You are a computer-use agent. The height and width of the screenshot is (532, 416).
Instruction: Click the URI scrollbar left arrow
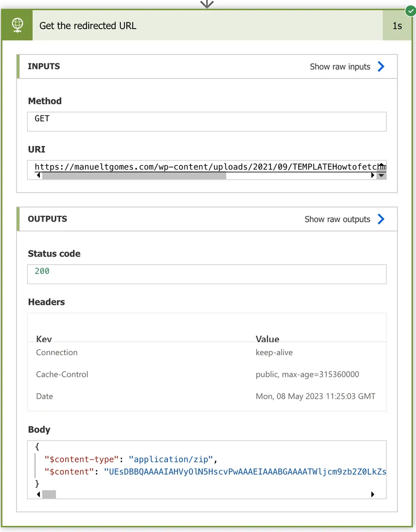[38, 175]
